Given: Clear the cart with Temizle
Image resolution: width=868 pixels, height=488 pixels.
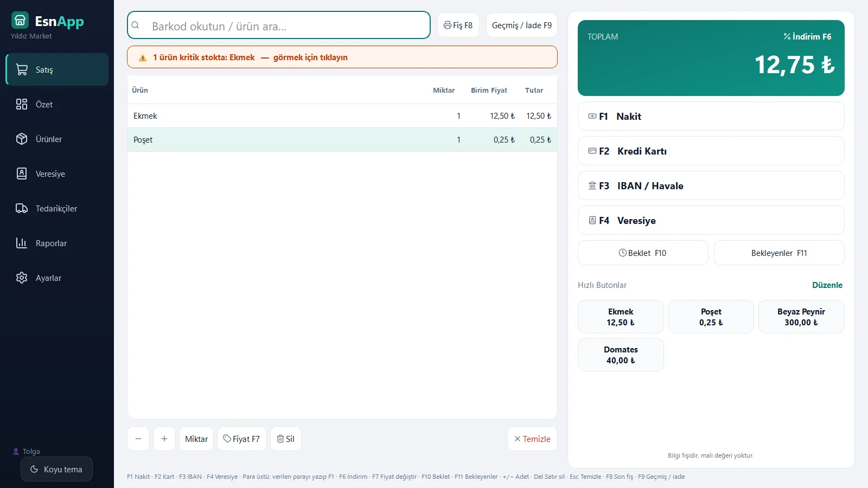Looking at the screenshot, I should click(x=532, y=439).
